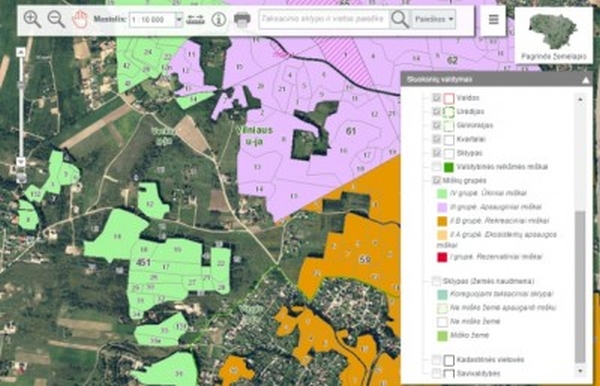Click the search text input field
Image resolution: width=600 pixels, height=386 pixels.
point(324,19)
